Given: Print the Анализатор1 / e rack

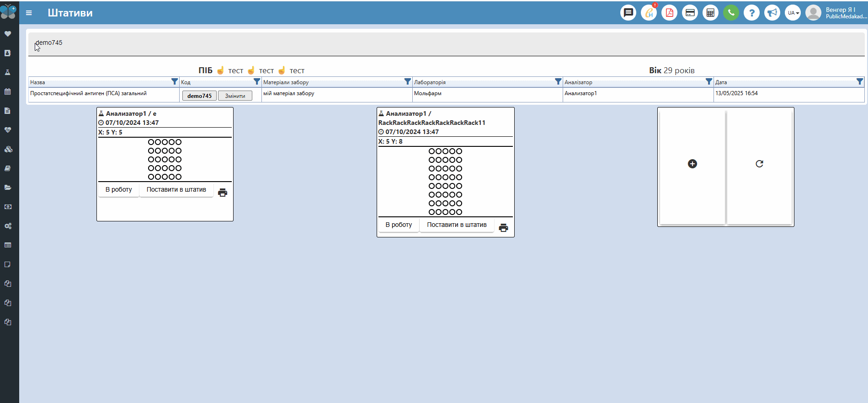Looking at the screenshot, I should pos(223,193).
